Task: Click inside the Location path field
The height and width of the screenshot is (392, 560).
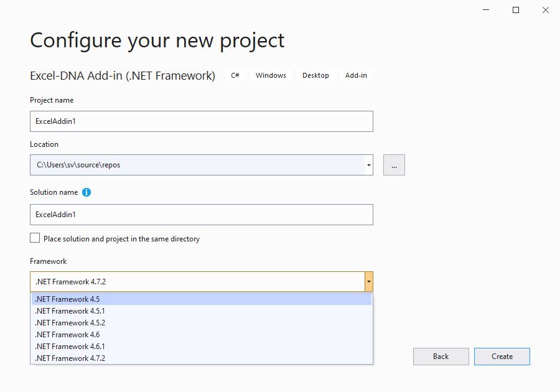Action: 197,165
